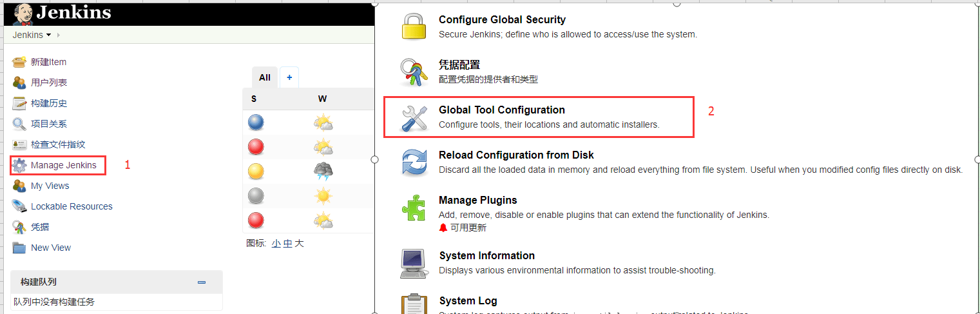Click the New View folder icon
The width and height of the screenshot is (980, 314).
click(19, 248)
